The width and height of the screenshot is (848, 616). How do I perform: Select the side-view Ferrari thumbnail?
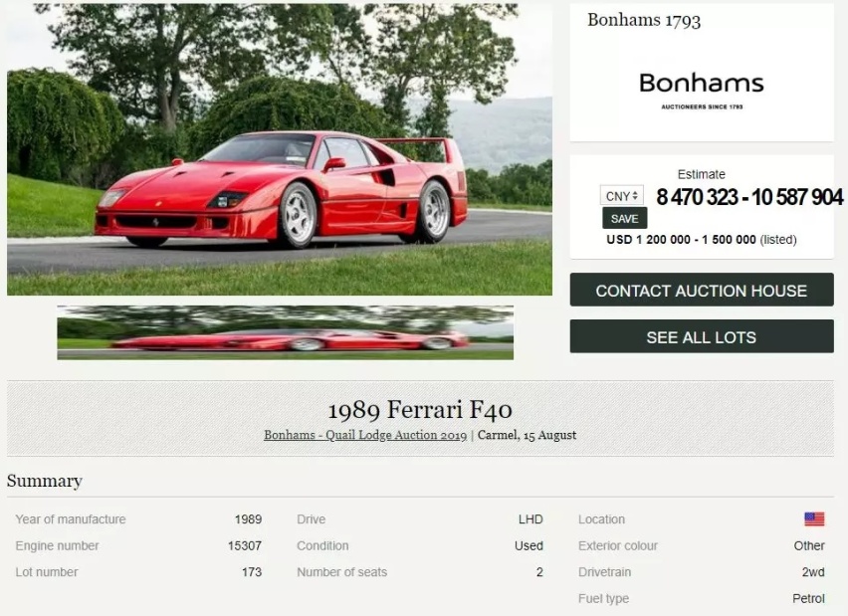[285, 332]
